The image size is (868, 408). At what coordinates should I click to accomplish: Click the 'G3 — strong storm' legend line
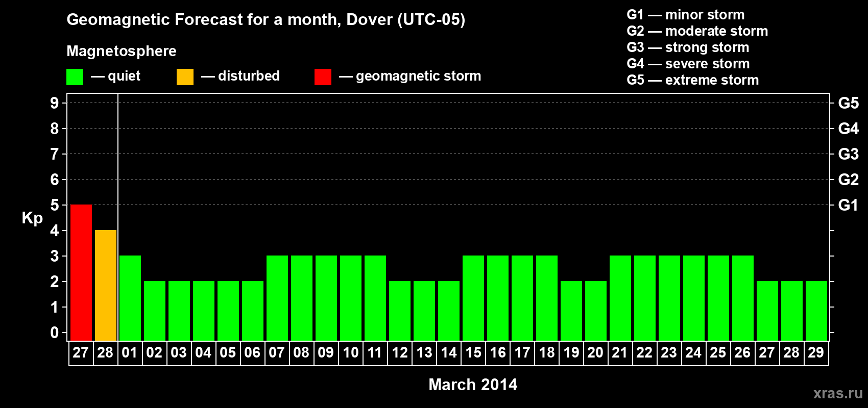click(x=688, y=47)
